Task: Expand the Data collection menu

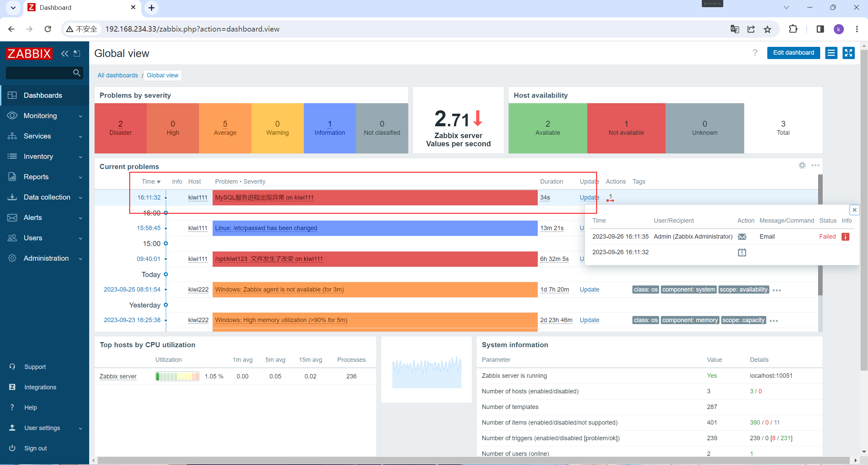Action: pos(44,197)
